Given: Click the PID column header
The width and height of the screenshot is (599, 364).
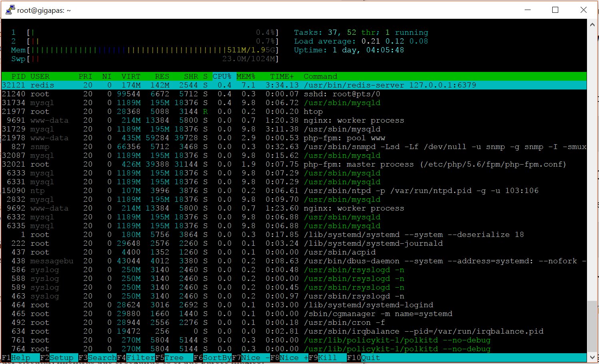Looking at the screenshot, I should 18,76.
